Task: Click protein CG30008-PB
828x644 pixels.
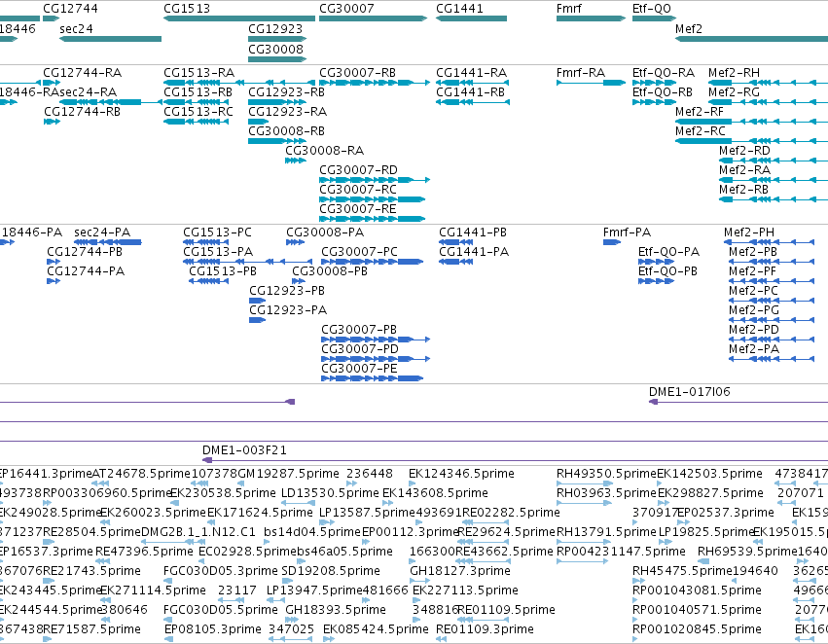Action: (330, 271)
